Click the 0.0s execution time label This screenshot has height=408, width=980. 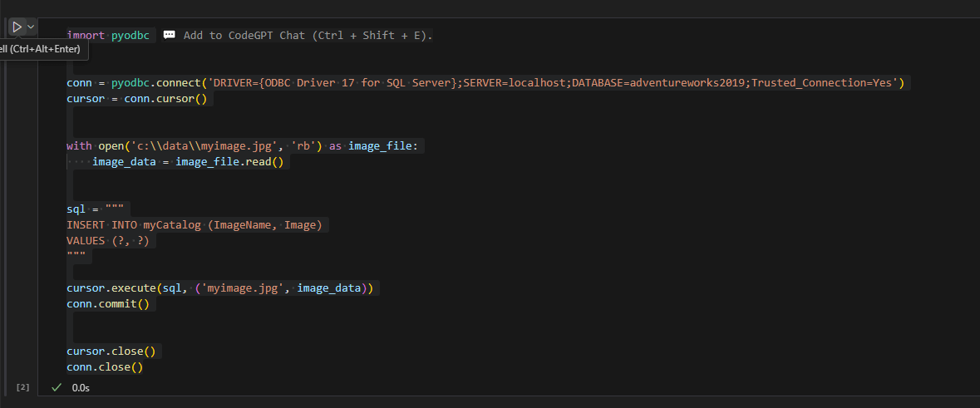pyautogui.click(x=81, y=387)
